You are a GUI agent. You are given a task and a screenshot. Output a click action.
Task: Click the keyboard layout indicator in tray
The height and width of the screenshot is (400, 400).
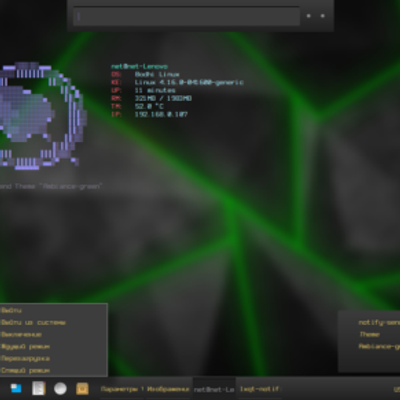coord(397,389)
